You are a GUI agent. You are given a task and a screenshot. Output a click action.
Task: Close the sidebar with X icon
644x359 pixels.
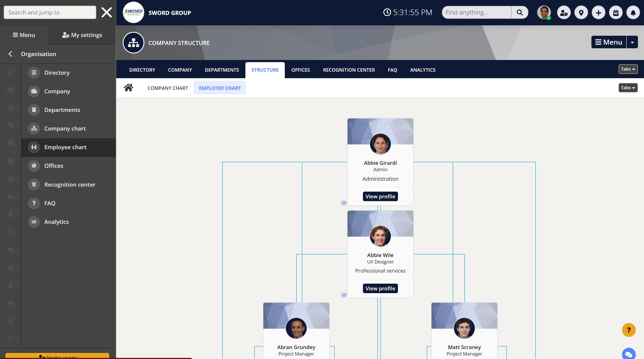coord(106,13)
